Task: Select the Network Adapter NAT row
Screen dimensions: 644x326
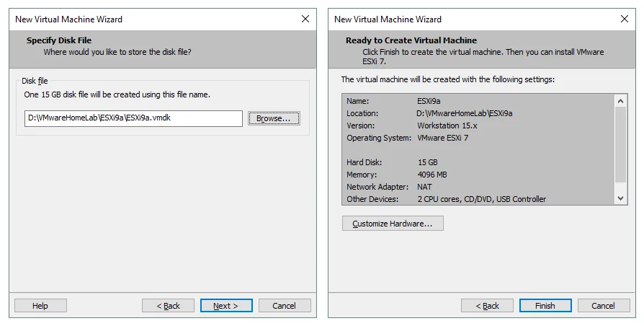Action: 478,187
